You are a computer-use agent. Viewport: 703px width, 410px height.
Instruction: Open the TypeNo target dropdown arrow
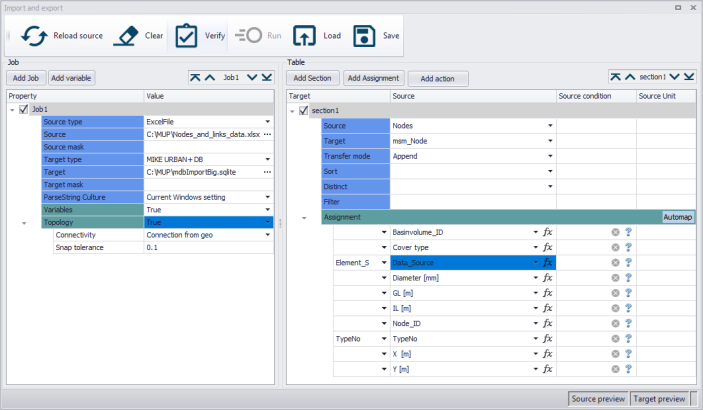[384, 339]
